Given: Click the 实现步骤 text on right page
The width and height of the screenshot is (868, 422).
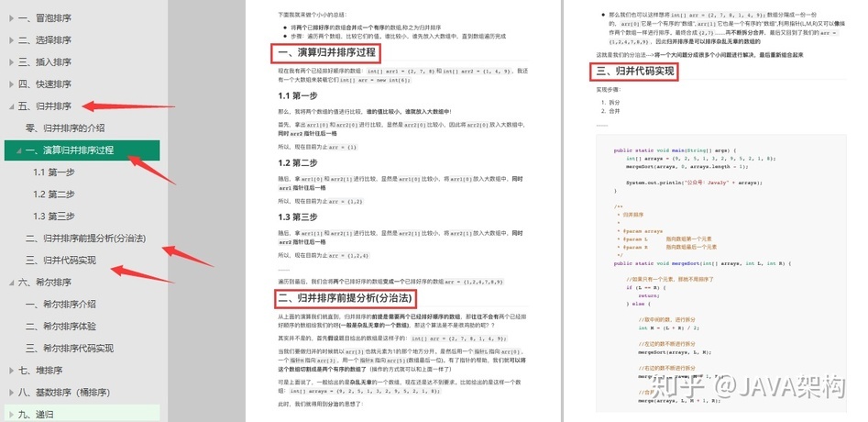Looking at the screenshot, I should [x=609, y=89].
